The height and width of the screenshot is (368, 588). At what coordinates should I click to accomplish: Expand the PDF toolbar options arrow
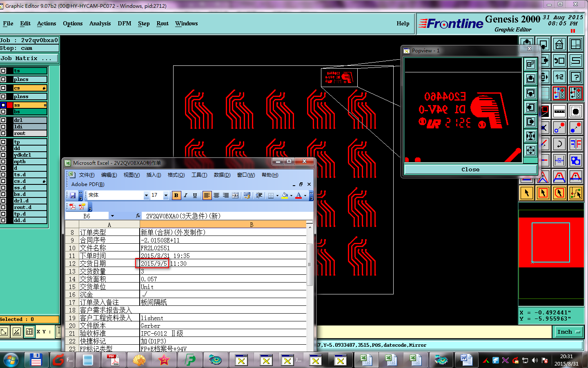(90, 207)
